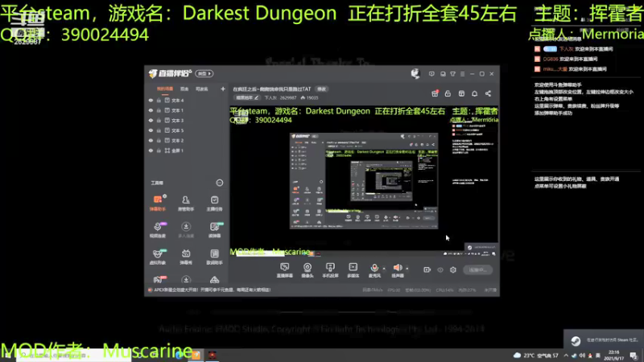Click the mailbox icon in title bar

[443, 74]
